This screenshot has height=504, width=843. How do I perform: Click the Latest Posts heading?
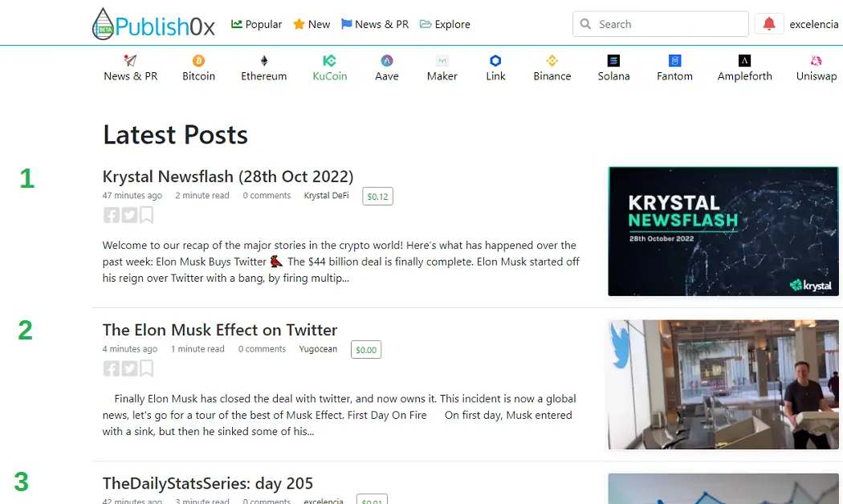pyautogui.click(x=175, y=134)
